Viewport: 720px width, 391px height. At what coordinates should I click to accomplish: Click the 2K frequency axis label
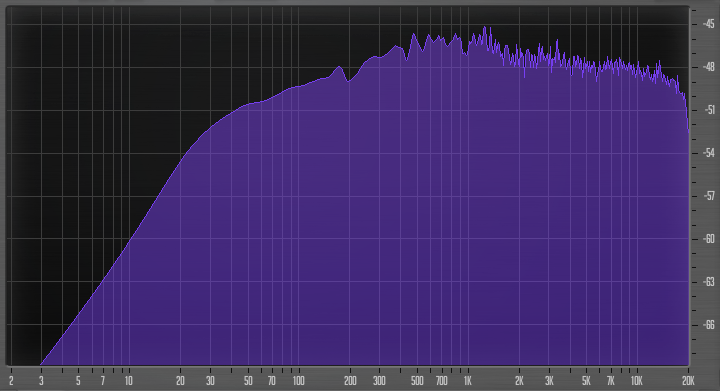click(519, 380)
